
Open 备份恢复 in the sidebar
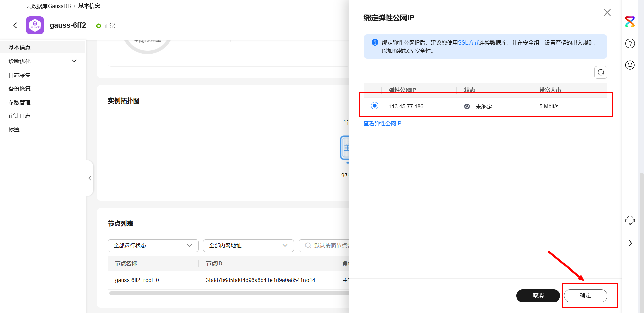pyautogui.click(x=20, y=88)
